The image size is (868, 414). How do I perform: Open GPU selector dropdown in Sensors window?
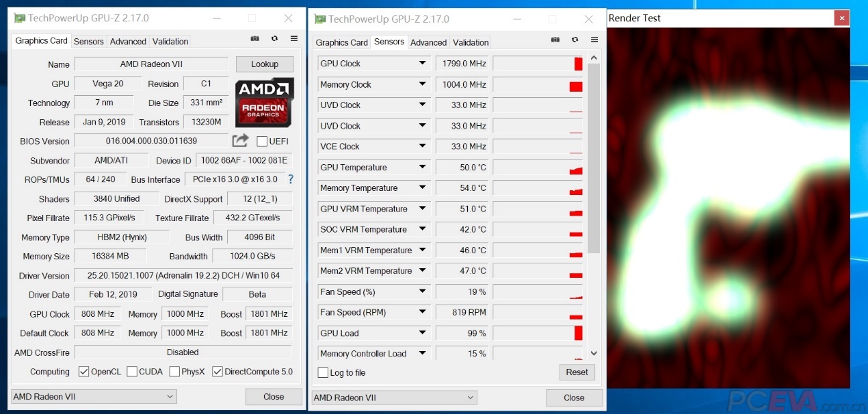[394, 398]
